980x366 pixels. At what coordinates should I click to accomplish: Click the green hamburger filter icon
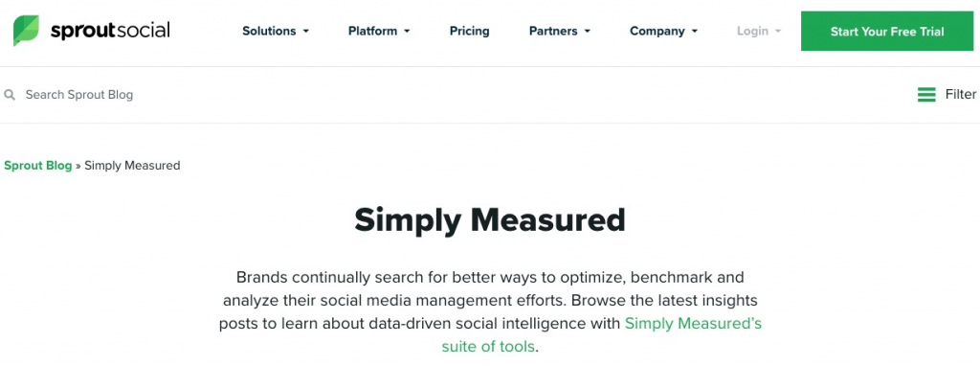[x=926, y=95]
